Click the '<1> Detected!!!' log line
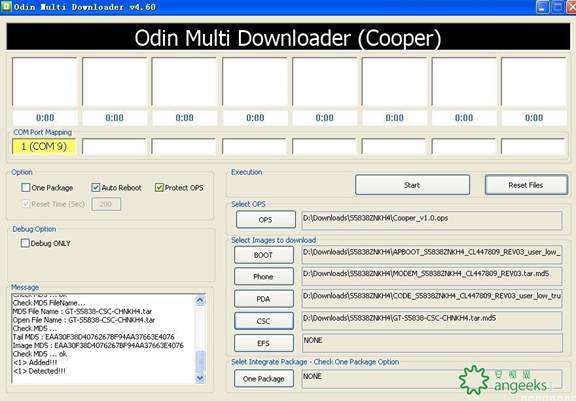This screenshot has width=576, height=401. point(39,371)
